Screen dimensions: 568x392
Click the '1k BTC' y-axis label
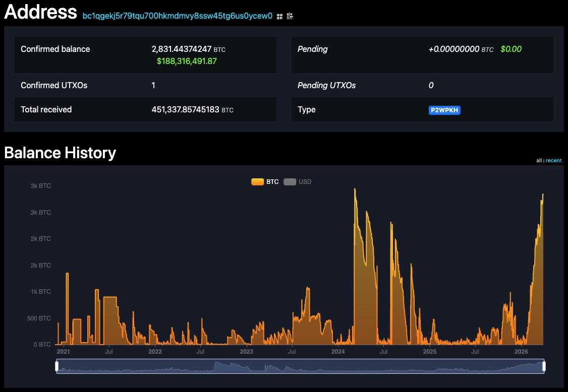click(40, 291)
